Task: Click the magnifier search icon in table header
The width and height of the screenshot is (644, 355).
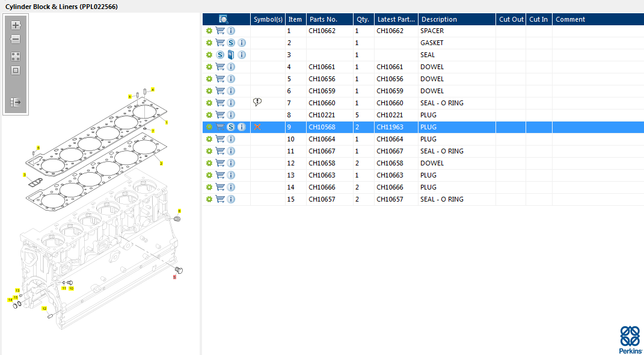Action: 224,19
